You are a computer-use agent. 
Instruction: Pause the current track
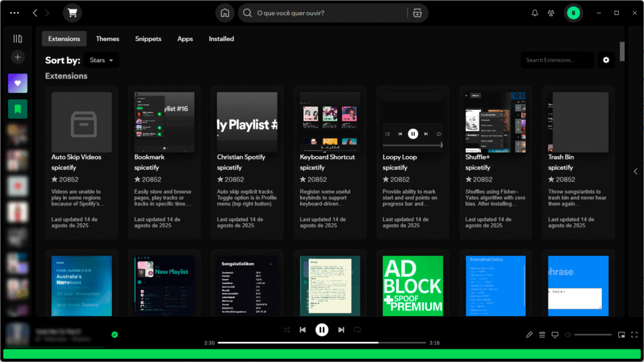point(322,330)
